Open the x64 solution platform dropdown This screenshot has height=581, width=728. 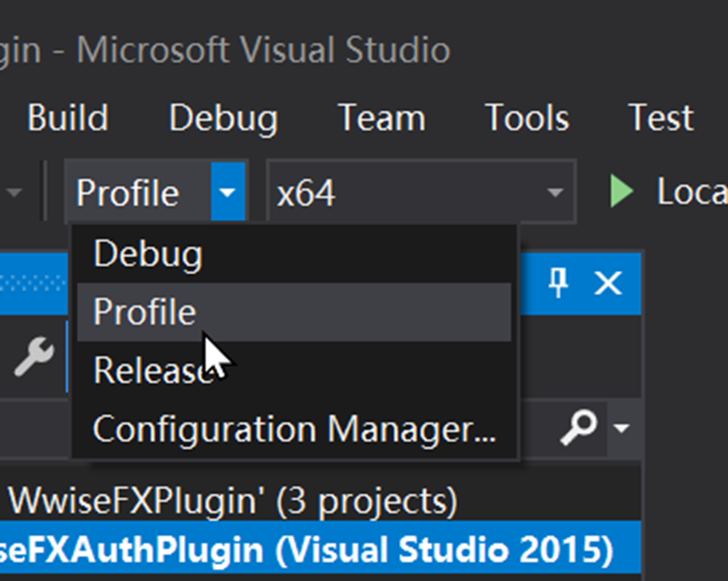coord(421,192)
